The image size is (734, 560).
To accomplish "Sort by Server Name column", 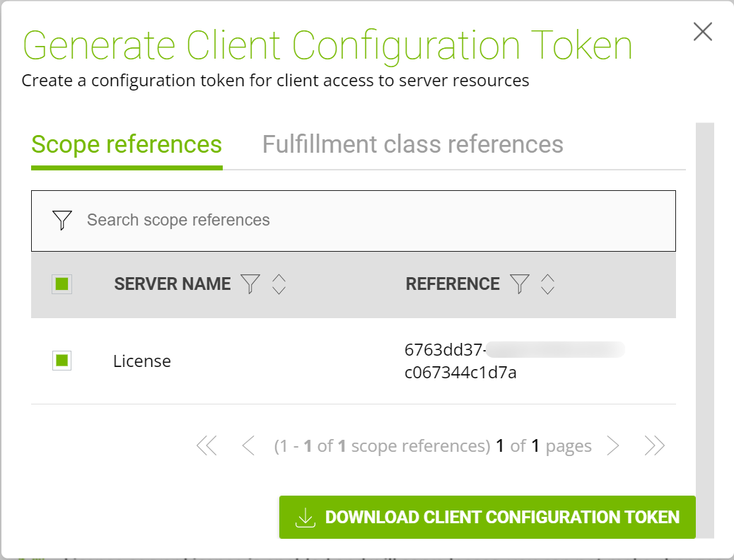I will pyautogui.click(x=279, y=284).
